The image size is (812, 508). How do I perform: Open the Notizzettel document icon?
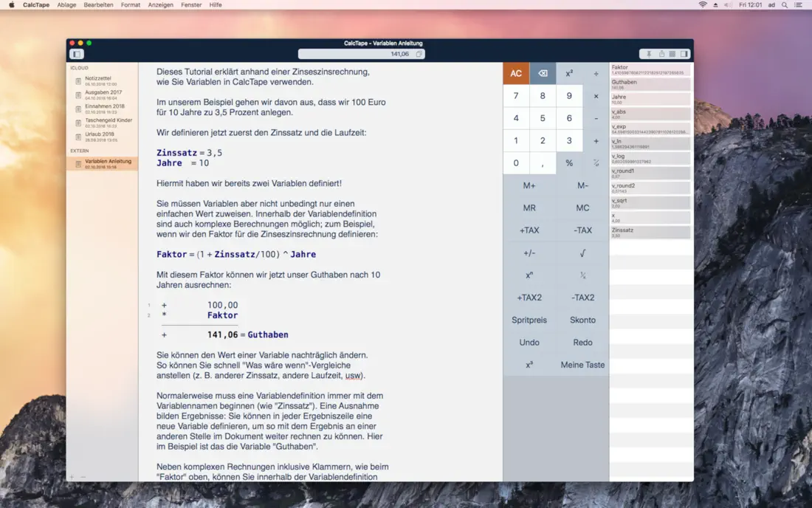coord(78,81)
